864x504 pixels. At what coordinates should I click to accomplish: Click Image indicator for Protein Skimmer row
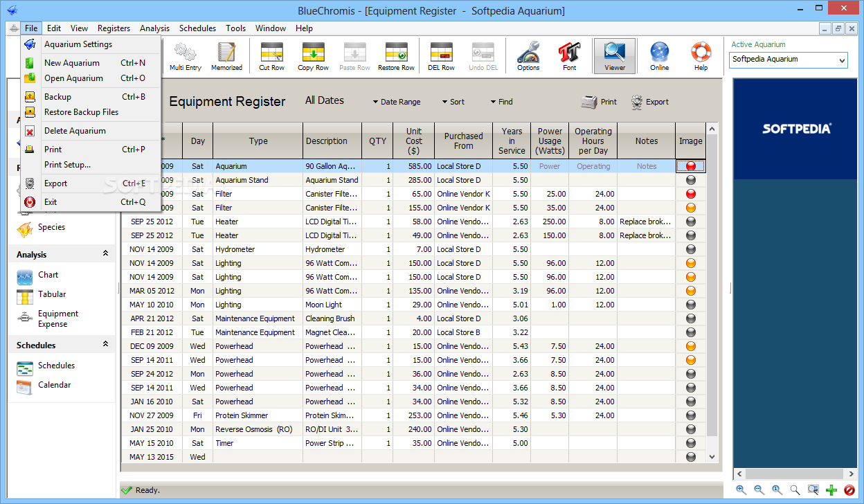(690, 415)
